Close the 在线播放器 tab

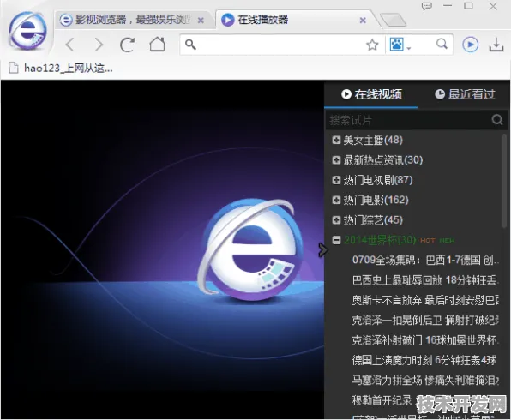click(x=363, y=21)
